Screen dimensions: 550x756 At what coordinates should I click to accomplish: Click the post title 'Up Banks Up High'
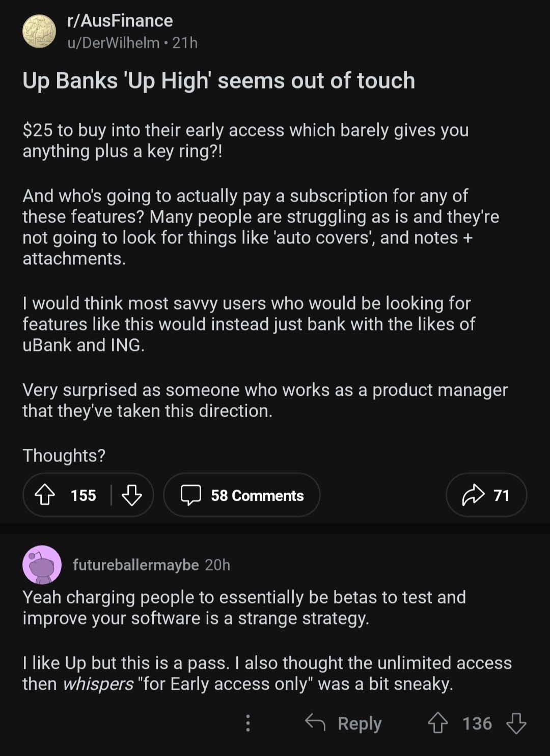coord(218,80)
